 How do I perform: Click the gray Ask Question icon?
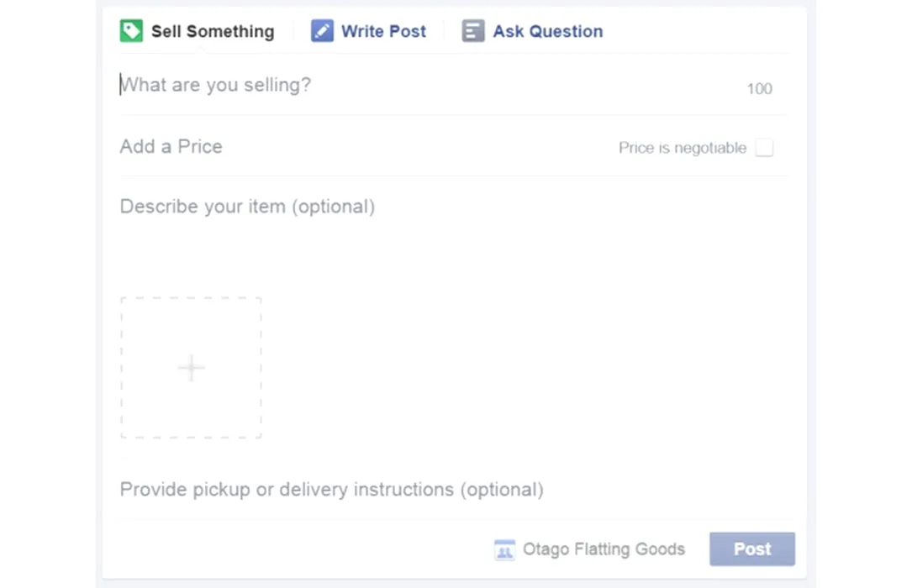click(x=473, y=31)
